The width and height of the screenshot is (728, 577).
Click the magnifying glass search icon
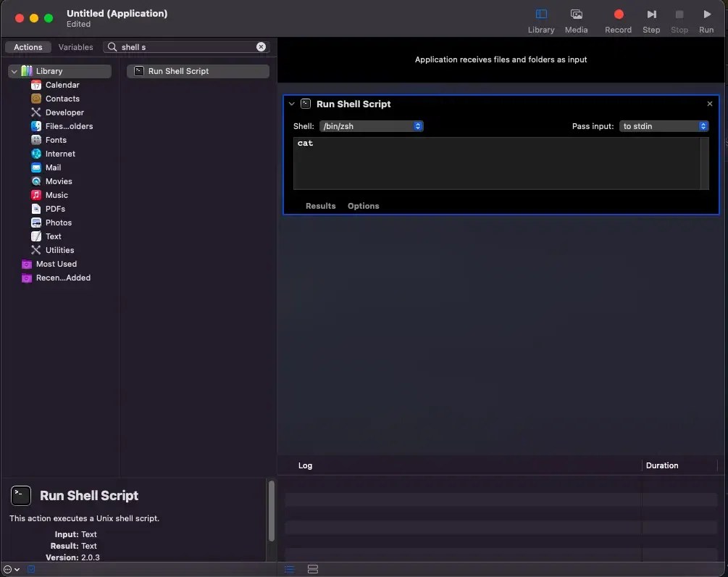112,47
